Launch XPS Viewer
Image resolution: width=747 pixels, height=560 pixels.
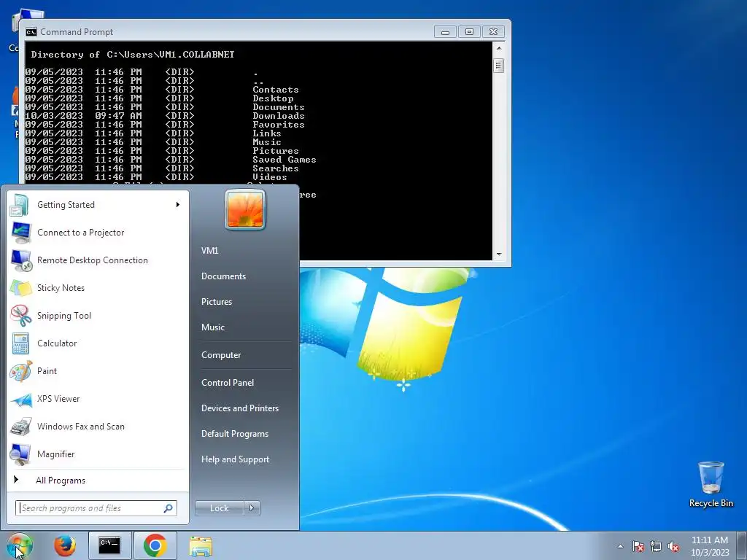pyautogui.click(x=98, y=399)
